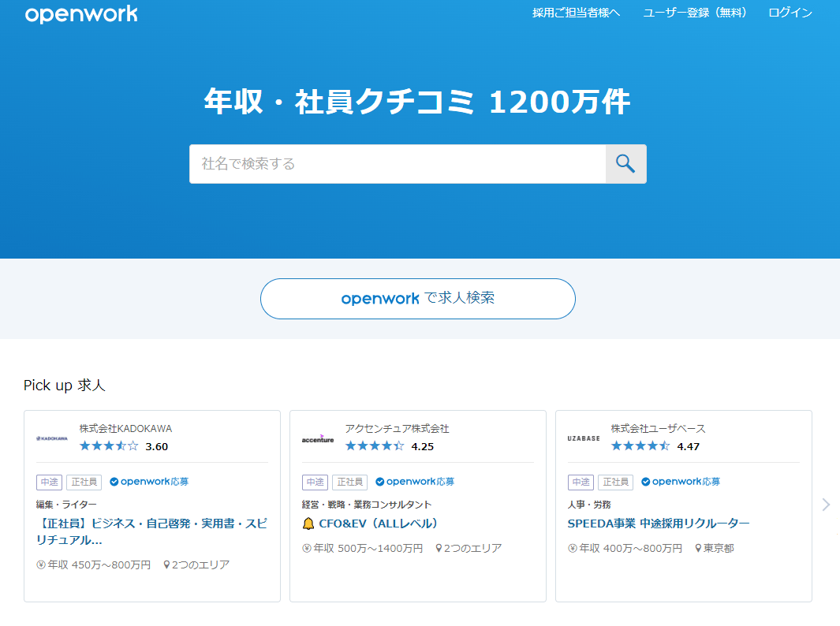The width and height of the screenshot is (840, 626).
Task: Click the openwork で求人検索 button
Action: point(418,299)
